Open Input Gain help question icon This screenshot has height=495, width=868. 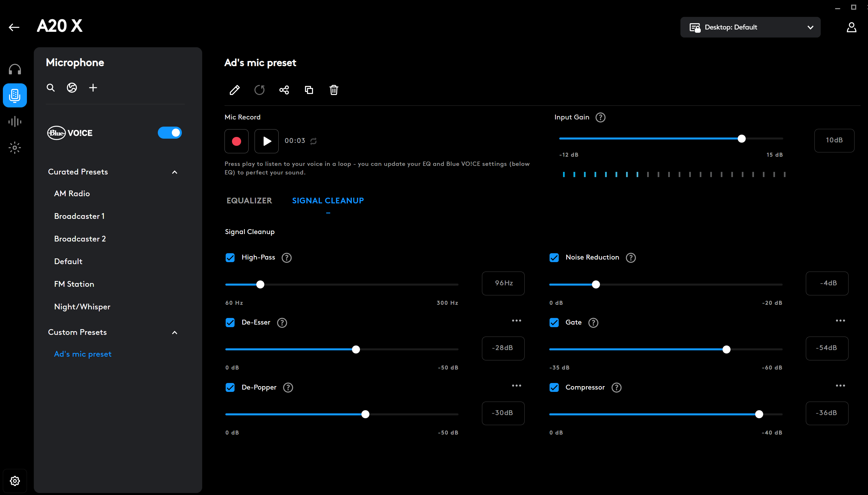coord(601,117)
